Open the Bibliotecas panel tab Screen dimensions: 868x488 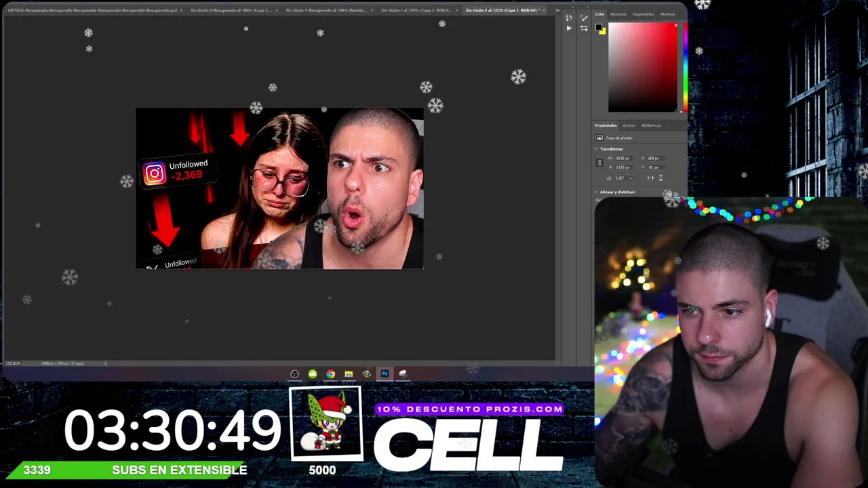pos(651,125)
